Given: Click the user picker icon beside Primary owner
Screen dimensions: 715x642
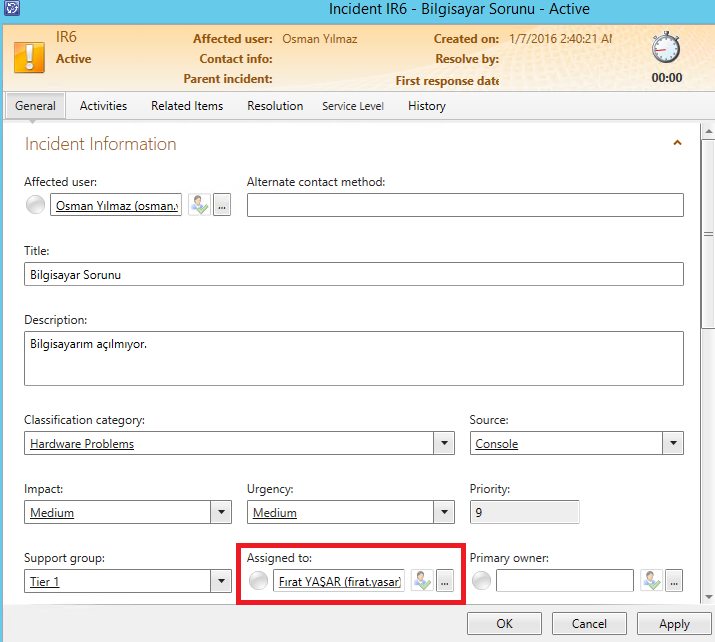Looking at the screenshot, I should pos(652,580).
